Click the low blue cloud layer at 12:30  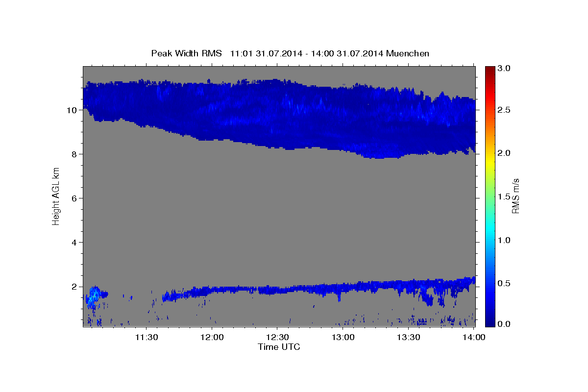[x=277, y=290]
